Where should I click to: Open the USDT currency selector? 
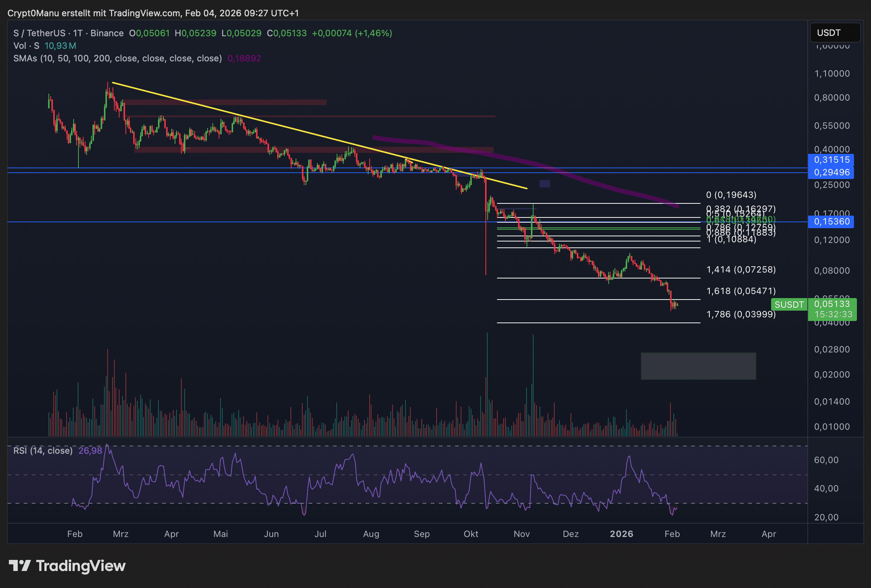(834, 33)
